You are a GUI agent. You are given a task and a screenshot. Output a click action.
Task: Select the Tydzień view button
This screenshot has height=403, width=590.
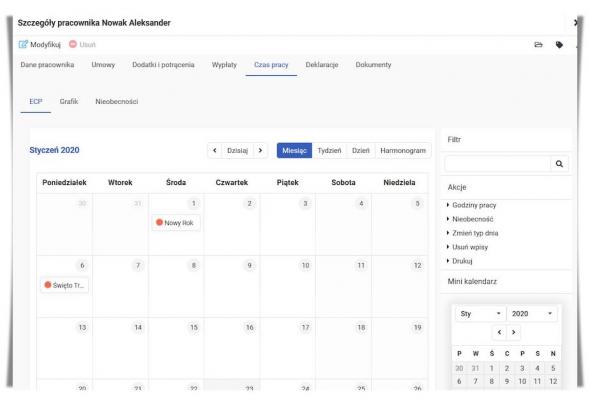pos(329,151)
